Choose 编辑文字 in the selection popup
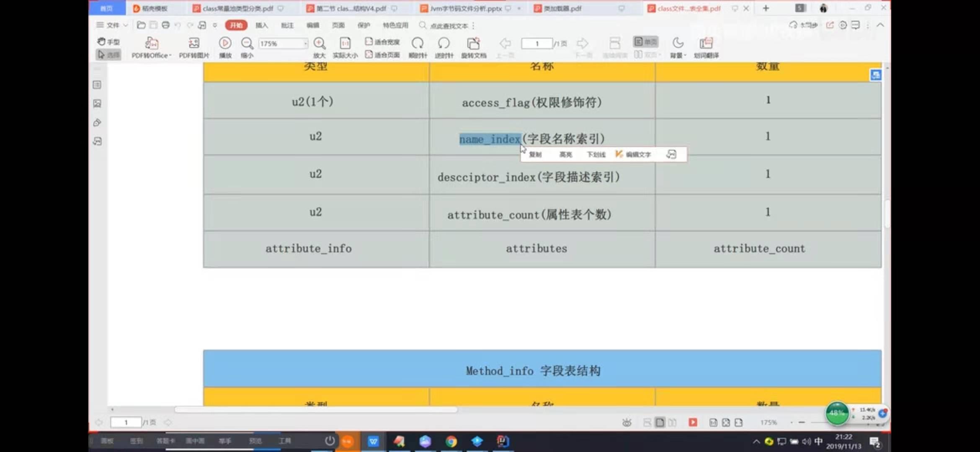 coord(633,154)
